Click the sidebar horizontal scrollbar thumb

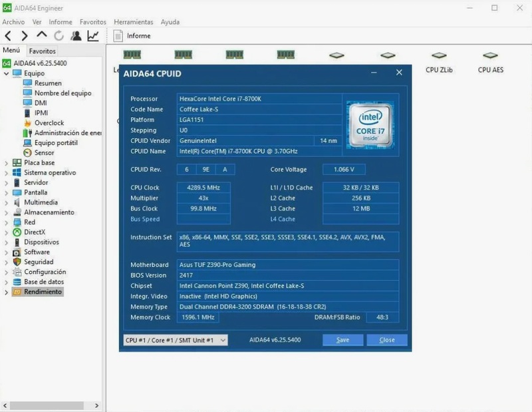click(x=47, y=405)
